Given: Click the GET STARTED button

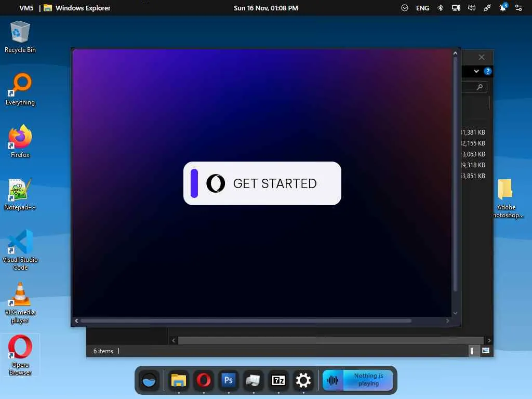Looking at the screenshot, I should click(x=262, y=183).
